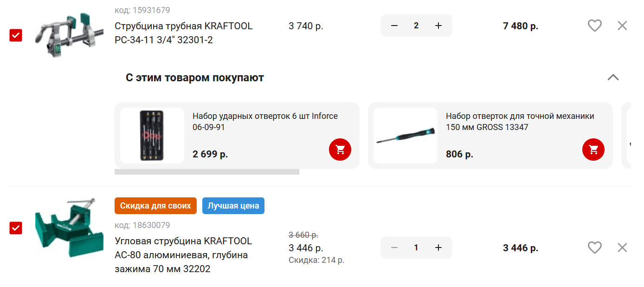The image size is (644, 287).
Task: Open 'Струбцина трубная KRAFTOOL' product link
Action: [184, 33]
